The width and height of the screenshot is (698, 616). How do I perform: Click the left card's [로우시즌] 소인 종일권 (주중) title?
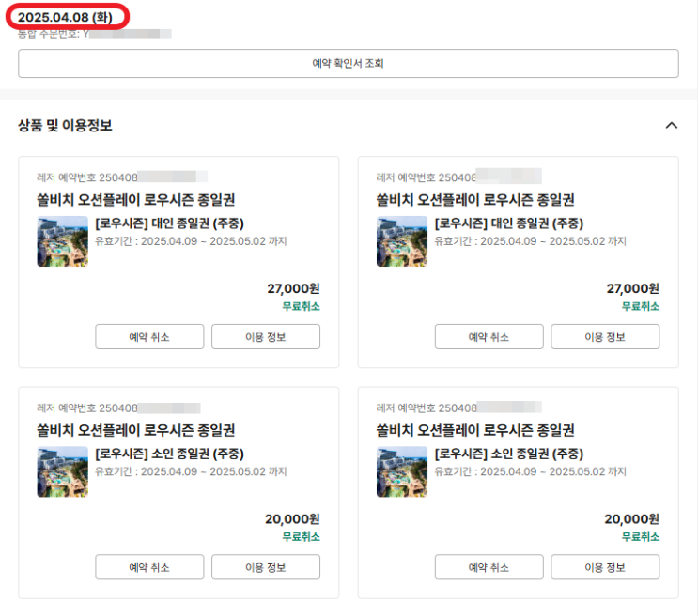(x=170, y=454)
